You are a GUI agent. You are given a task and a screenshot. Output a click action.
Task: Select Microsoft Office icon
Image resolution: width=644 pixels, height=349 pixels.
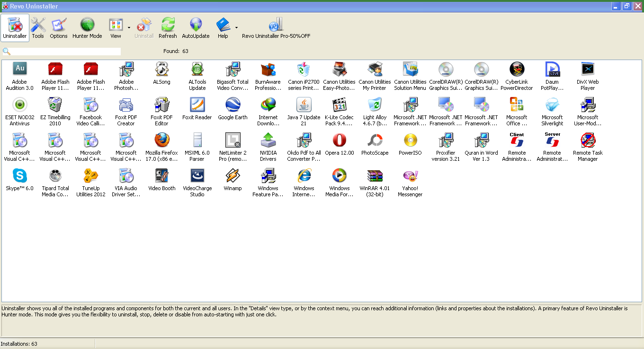point(517,104)
